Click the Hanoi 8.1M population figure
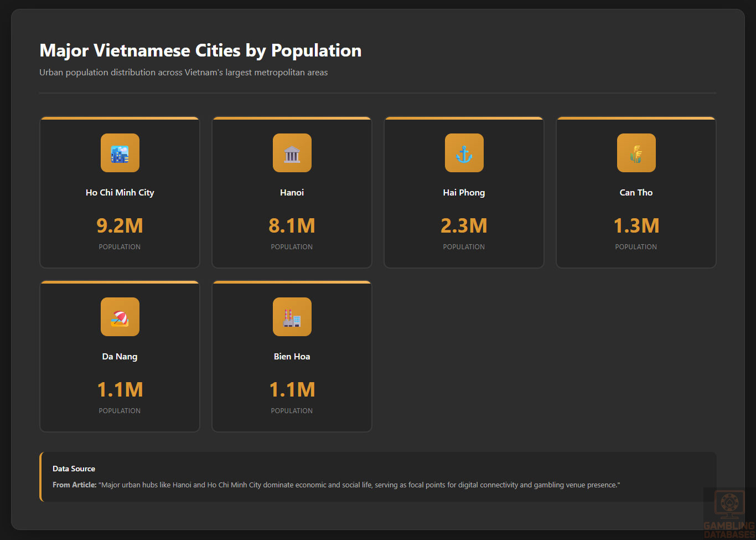This screenshot has height=540, width=756. (x=292, y=225)
